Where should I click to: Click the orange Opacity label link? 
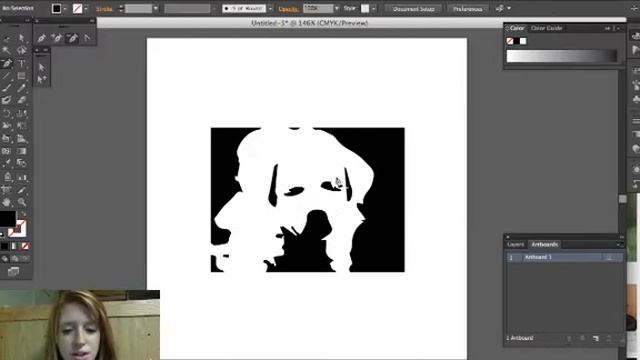[x=289, y=9]
